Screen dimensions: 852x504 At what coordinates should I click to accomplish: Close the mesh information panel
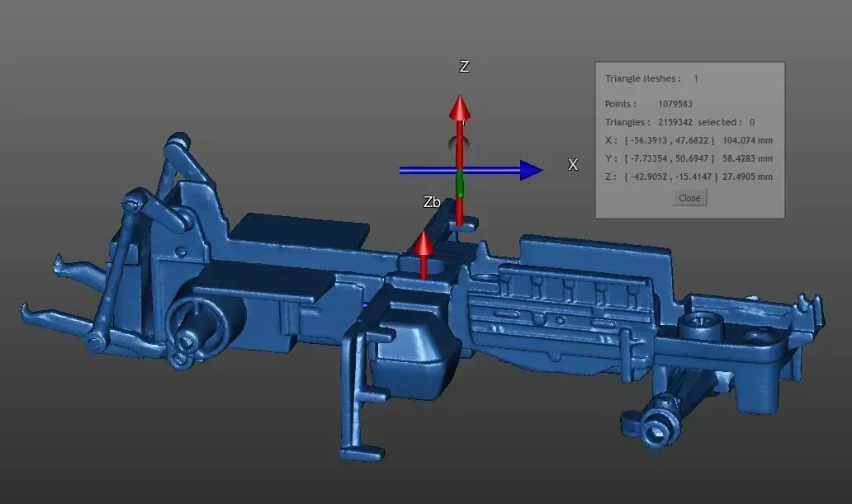click(x=689, y=198)
